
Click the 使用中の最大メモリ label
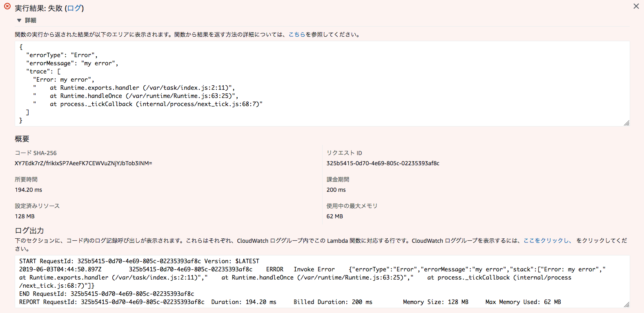352,206
